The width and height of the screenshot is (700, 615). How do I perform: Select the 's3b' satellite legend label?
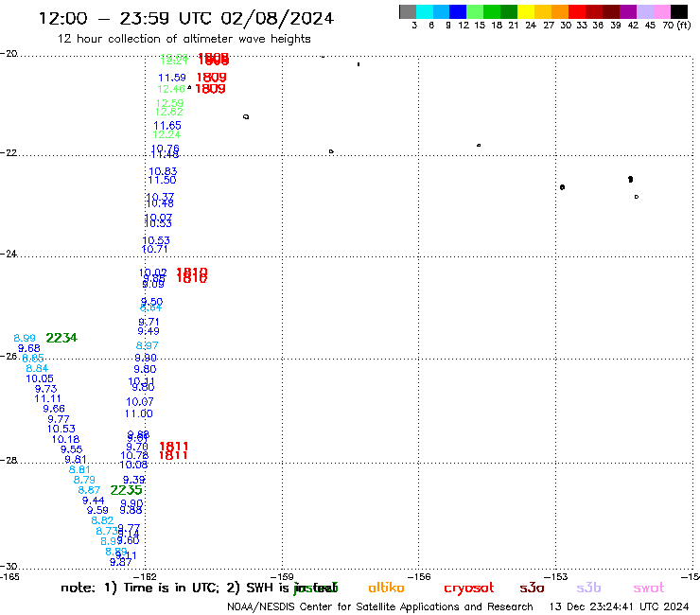(588, 588)
